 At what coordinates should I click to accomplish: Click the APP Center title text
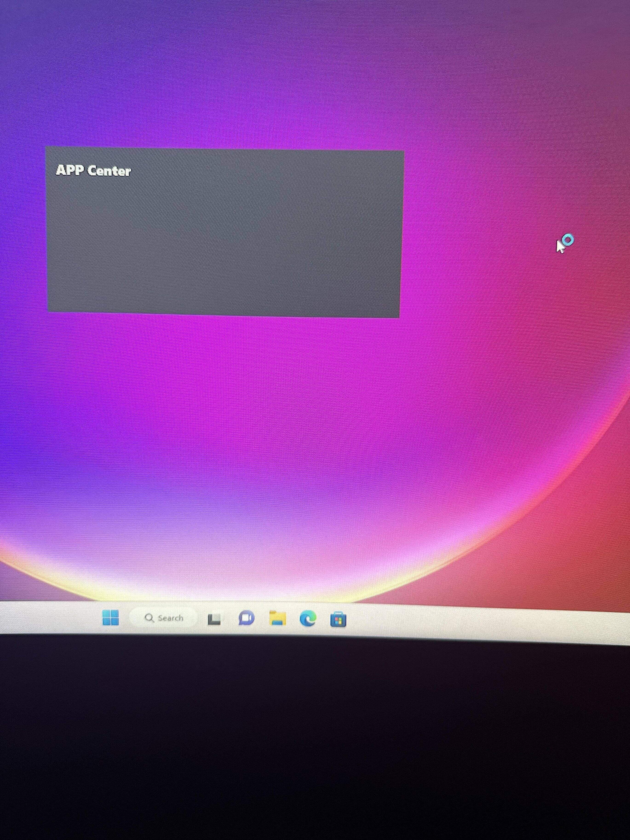93,170
